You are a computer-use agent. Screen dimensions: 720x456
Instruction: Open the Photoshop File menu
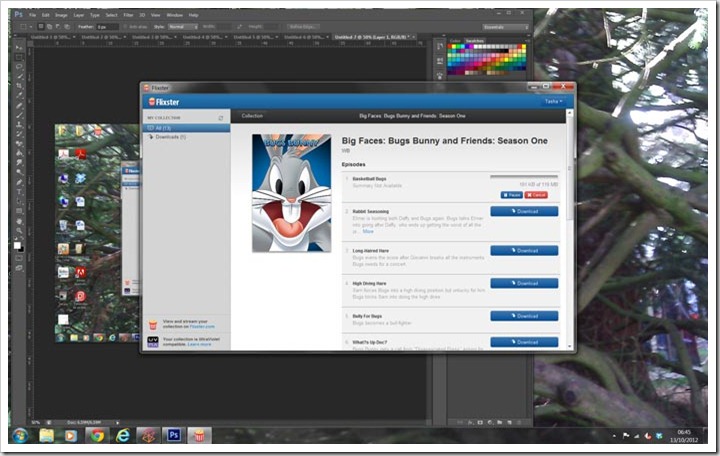pos(33,15)
